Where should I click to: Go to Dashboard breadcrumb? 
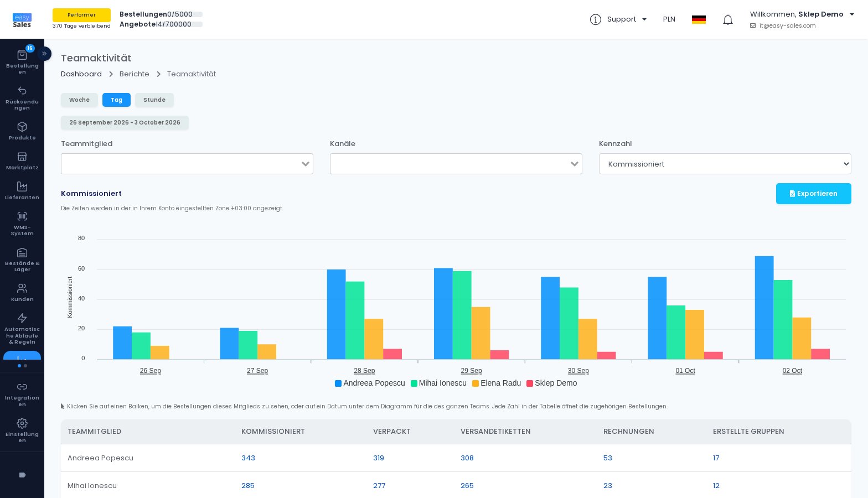(x=81, y=74)
